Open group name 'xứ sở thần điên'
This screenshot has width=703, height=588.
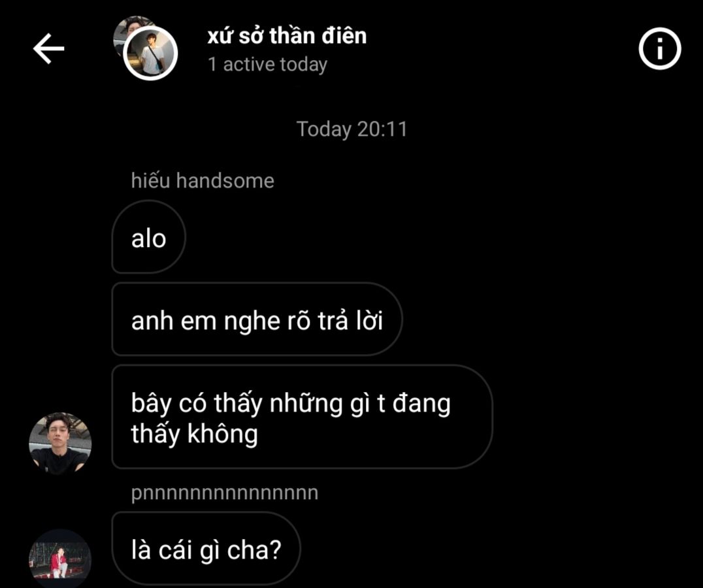coord(287,36)
